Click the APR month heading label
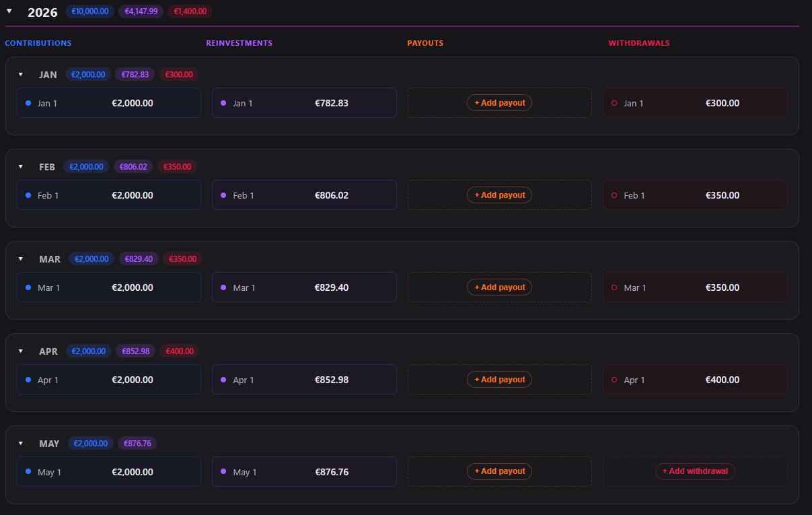Screen dimensions: 812x515 [x=48, y=351]
